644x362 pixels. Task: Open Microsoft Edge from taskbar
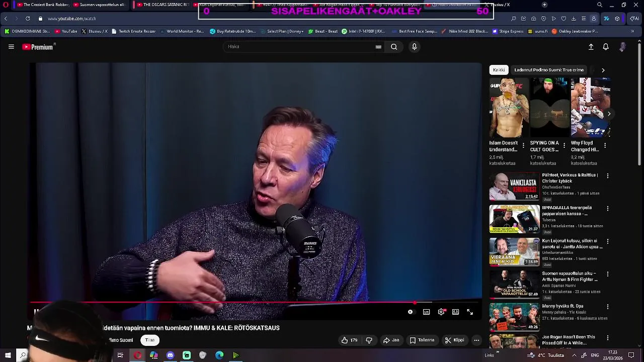219,355
